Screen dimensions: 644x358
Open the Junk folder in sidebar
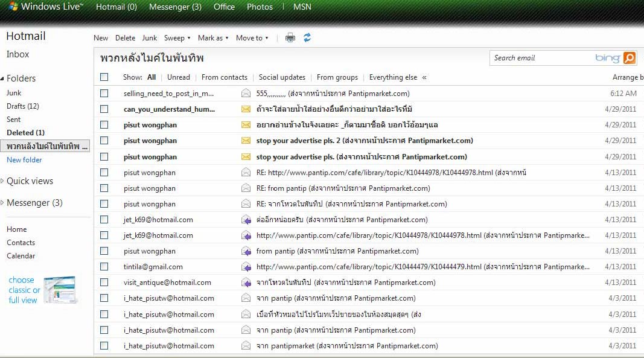[x=14, y=93]
